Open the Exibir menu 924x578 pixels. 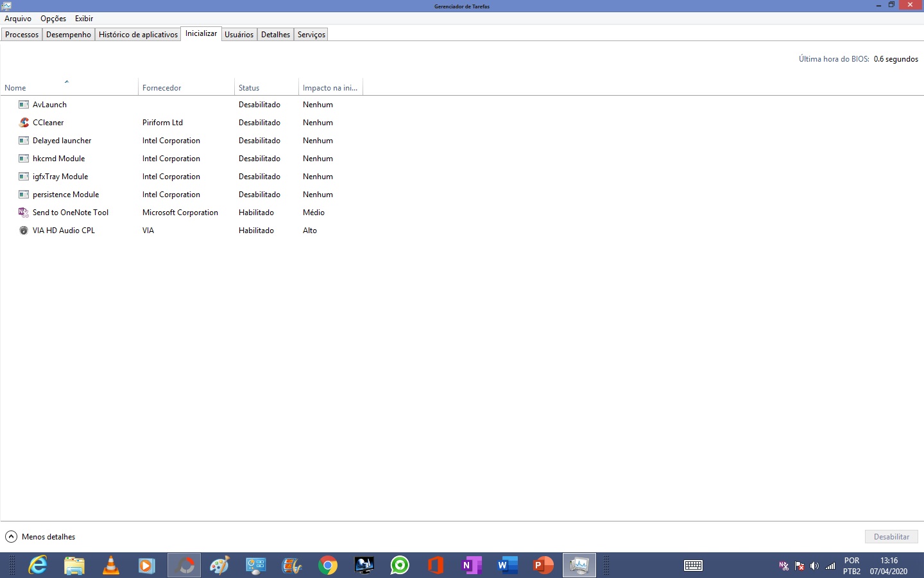click(84, 19)
